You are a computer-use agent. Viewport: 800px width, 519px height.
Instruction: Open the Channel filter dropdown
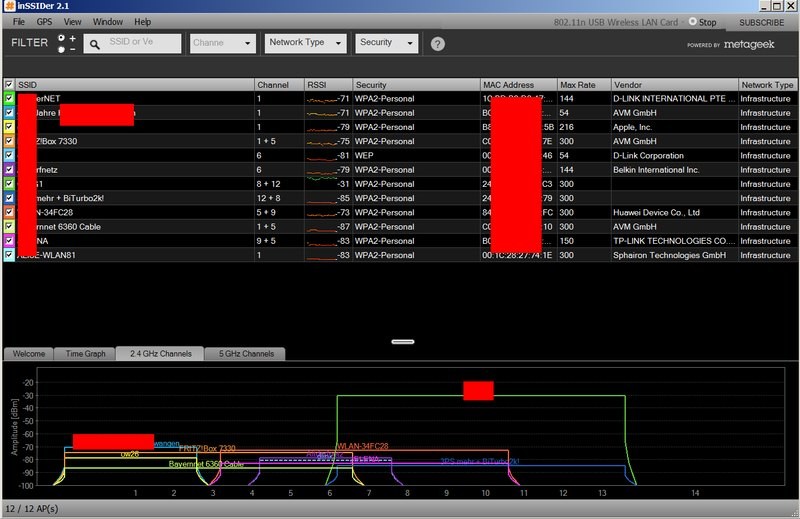coord(223,44)
